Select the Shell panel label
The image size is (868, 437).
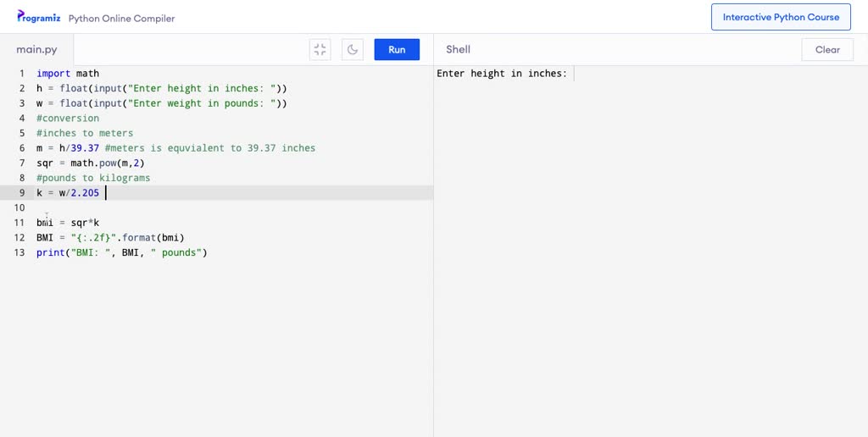coord(459,49)
